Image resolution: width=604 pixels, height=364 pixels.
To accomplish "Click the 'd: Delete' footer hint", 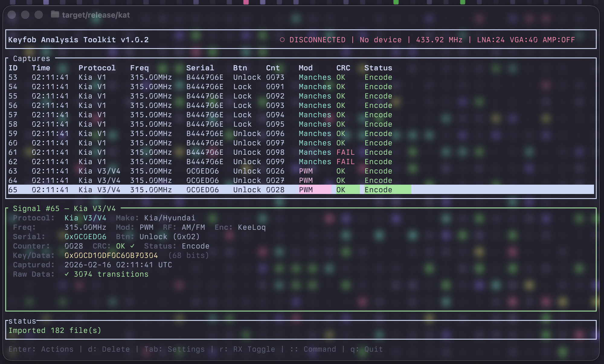I will pyautogui.click(x=109, y=349).
